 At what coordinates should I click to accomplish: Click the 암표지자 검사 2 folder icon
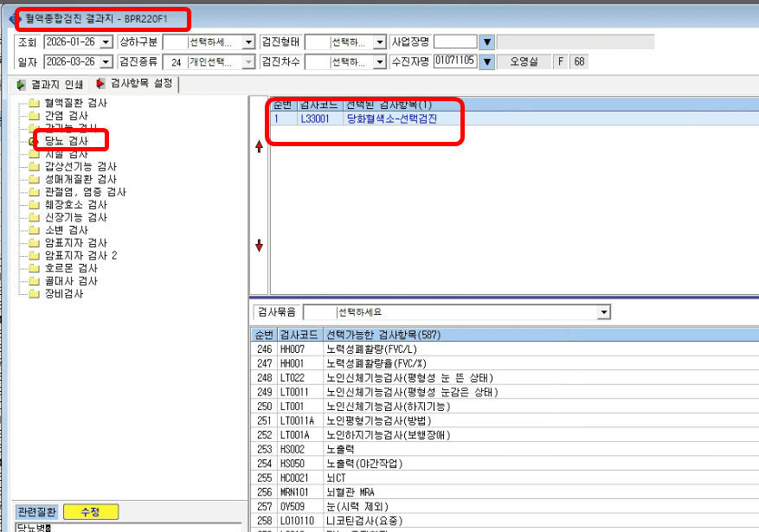[34, 255]
